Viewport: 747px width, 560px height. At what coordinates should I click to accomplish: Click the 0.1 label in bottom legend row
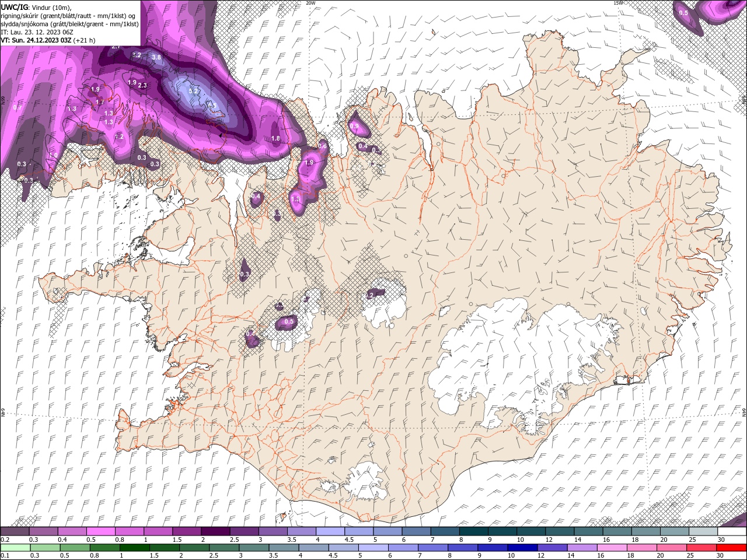[6, 556]
